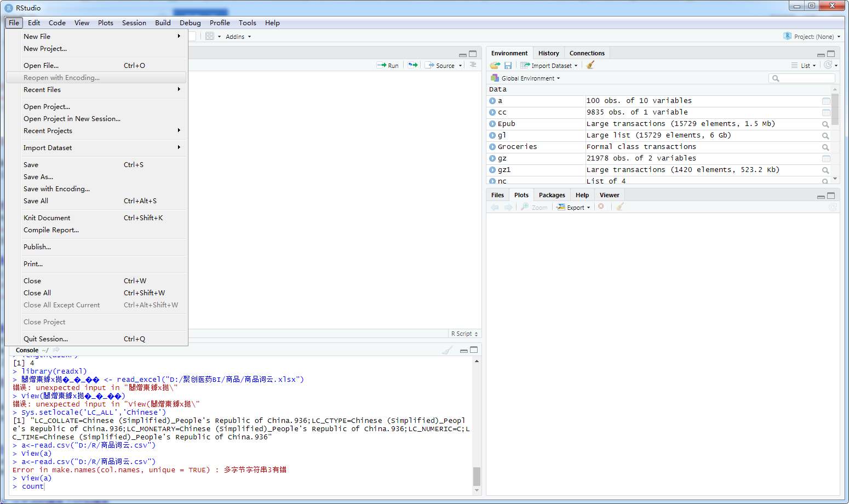Click the load workspace folder icon

pyautogui.click(x=495, y=65)
